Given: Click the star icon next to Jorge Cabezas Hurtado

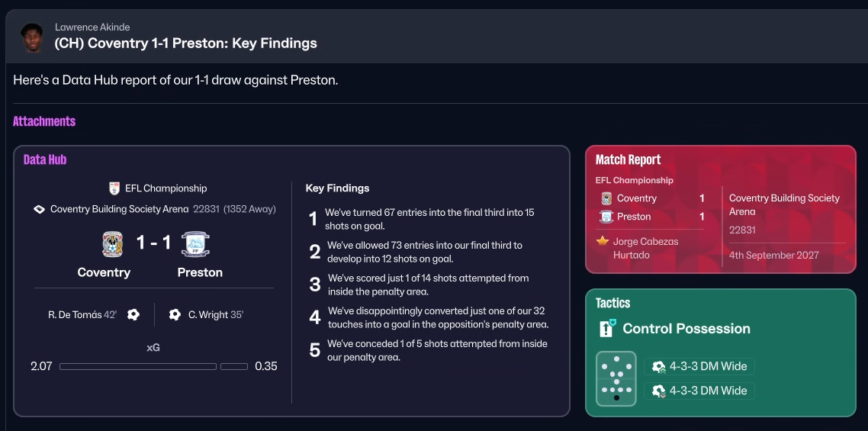Looking at the screenshot, I should [x=603, y=242].
